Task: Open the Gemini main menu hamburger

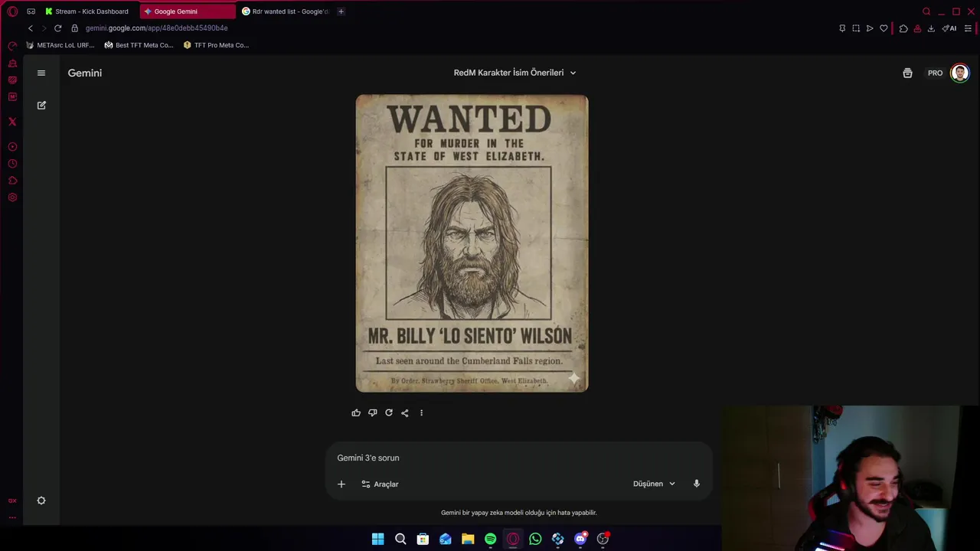Action: click(41, 73)
